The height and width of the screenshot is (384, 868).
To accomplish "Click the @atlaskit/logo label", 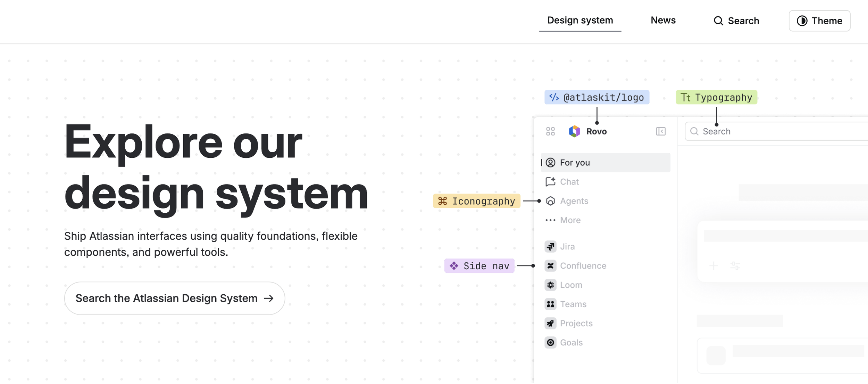I will click(597, 97).
